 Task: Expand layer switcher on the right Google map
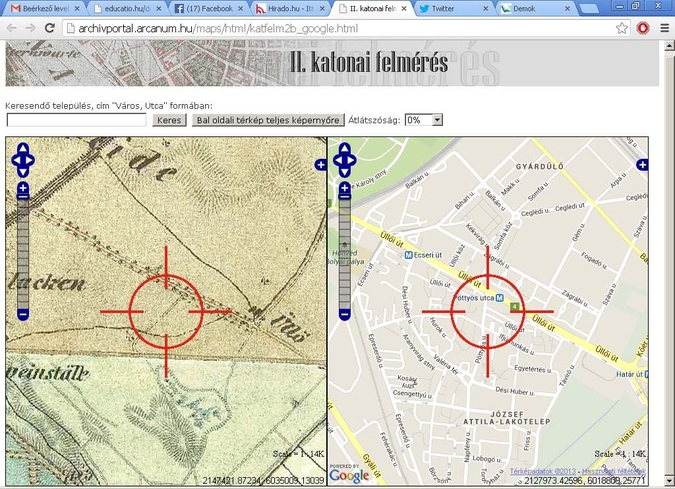[x=642, y=164]
